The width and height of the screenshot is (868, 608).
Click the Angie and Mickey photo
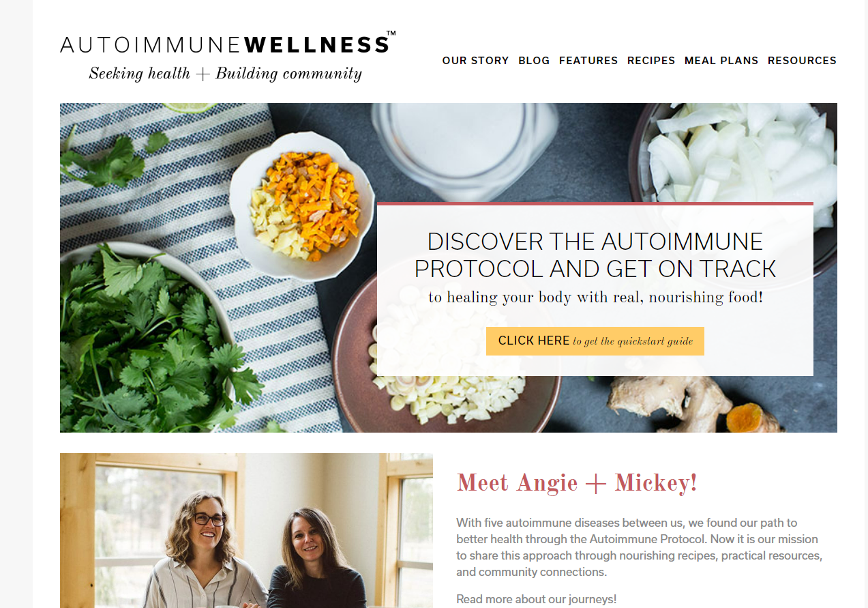coord(246,530)
